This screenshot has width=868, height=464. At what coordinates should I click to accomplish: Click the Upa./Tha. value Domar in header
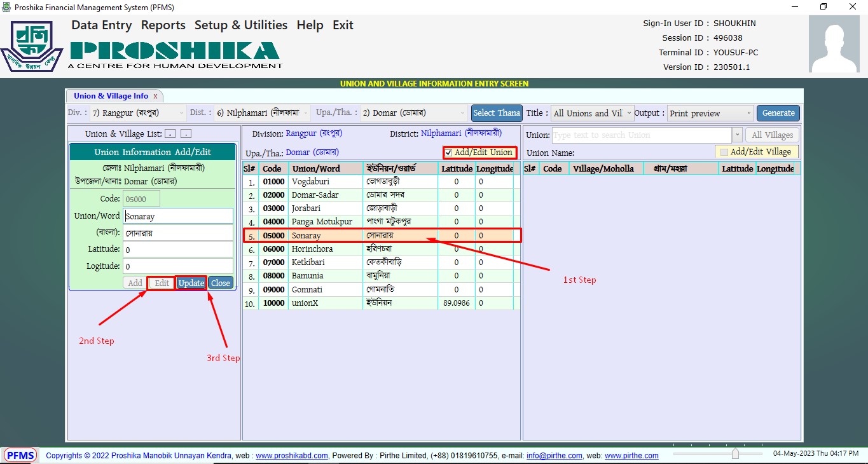(312, 153)
